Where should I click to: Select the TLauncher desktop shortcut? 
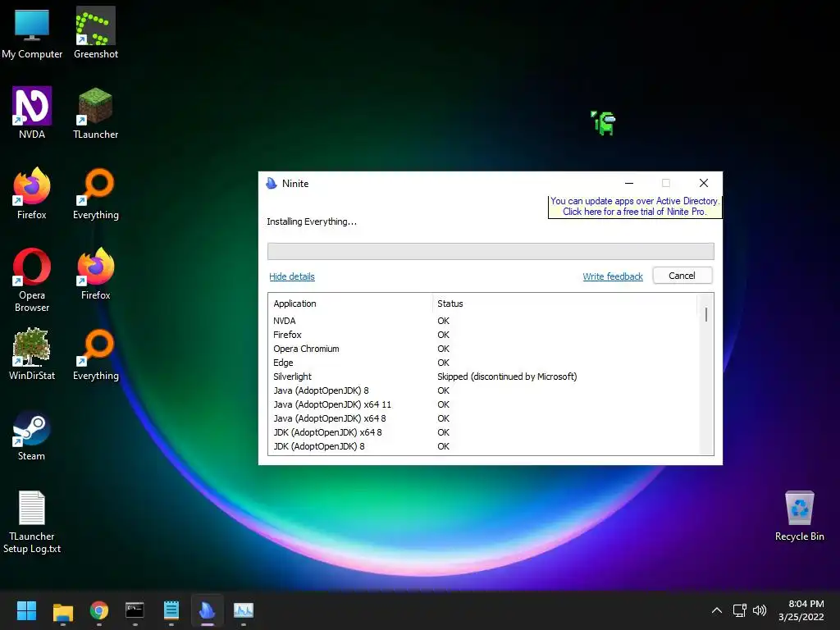96,113
